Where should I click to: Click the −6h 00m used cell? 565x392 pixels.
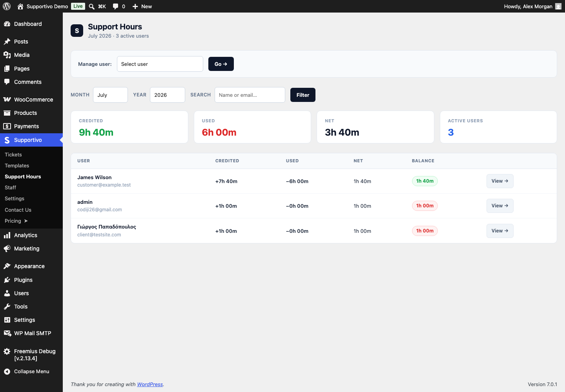coord(297,181)
